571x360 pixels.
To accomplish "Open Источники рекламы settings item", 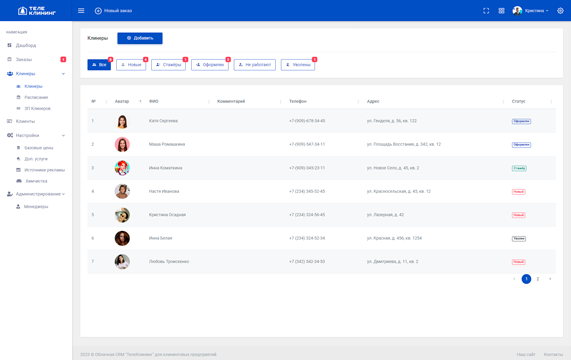I will point(44,170).
